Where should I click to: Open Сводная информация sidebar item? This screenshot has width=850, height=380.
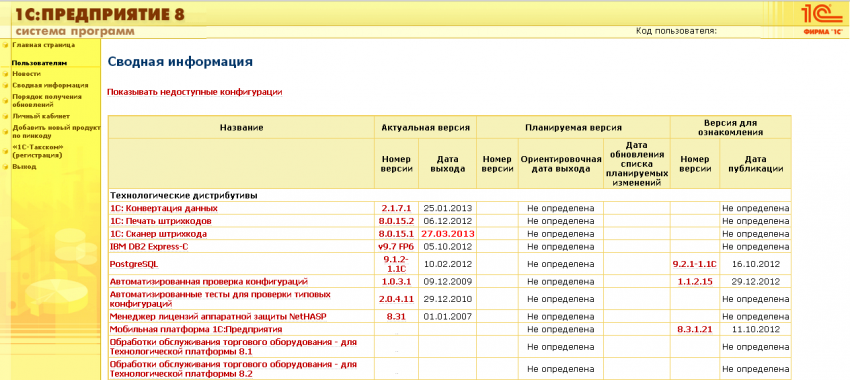pyautogui.click(x=50, y=85)
